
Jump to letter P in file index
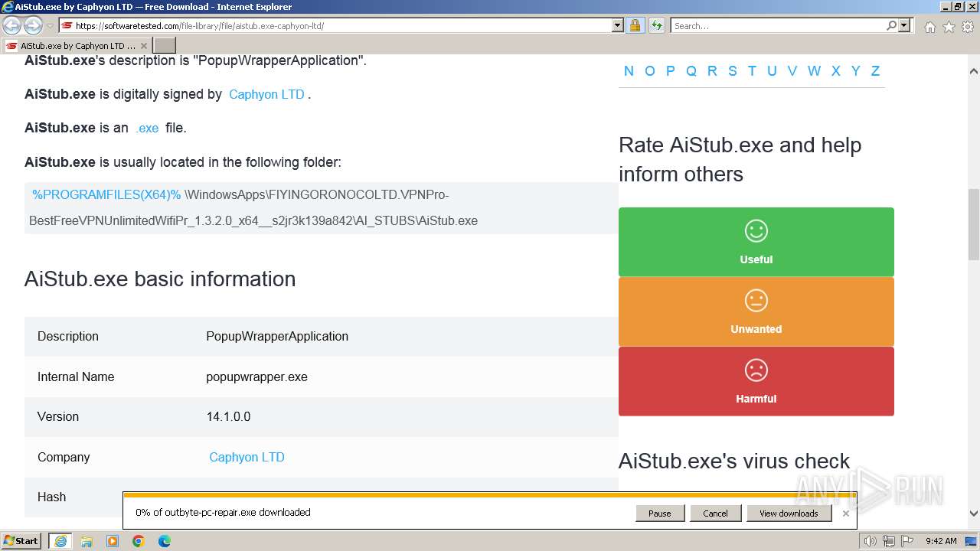(671, 71)
